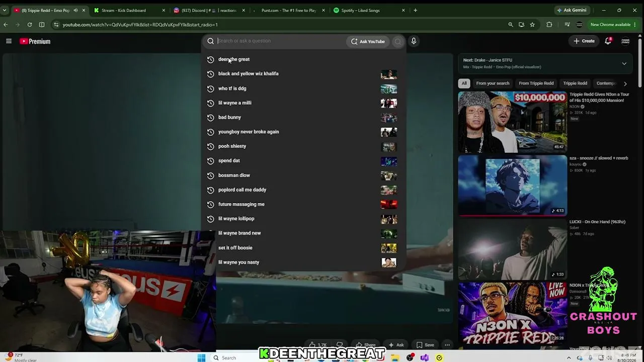This screenshot has width=644, height=362.
Task: Open the YouTube account avatar menu
Action: pyautogui.click(x=625, y=41)
